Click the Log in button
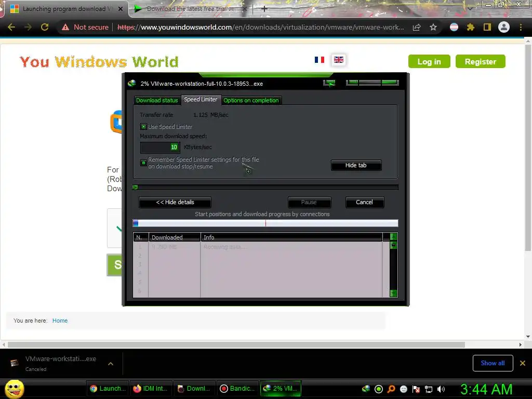The image size is (532, 399). click(x=429, y=61)
